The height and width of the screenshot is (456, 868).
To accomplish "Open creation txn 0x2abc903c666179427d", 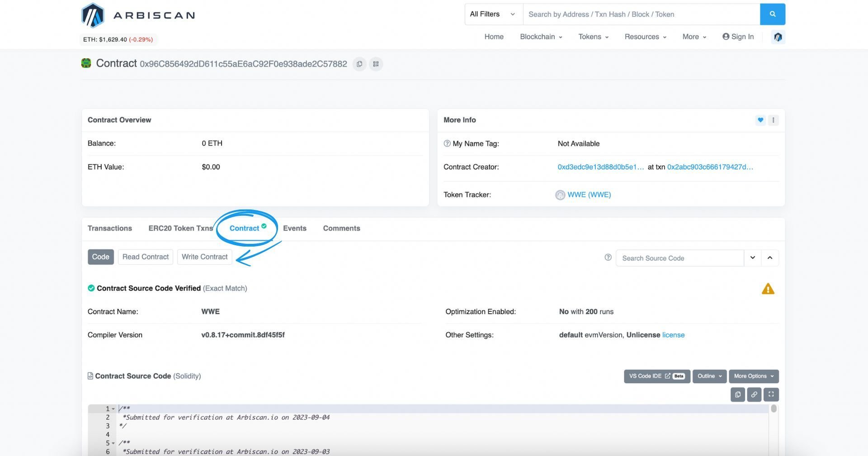I will [710, 167].
